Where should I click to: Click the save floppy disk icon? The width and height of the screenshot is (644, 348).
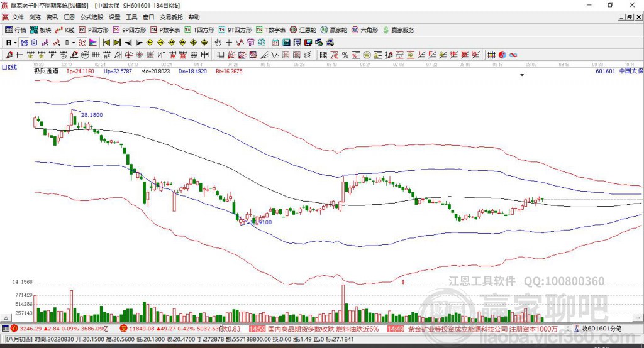[308, 43]
